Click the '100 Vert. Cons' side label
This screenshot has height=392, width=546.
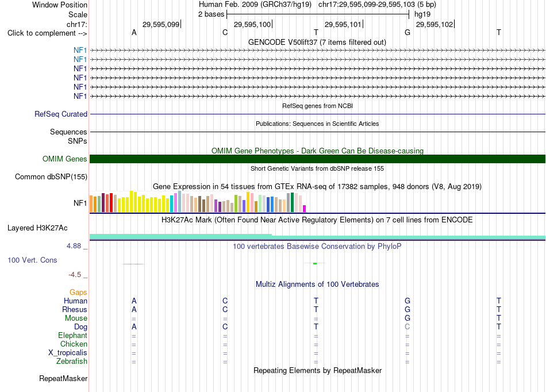[x=32, y=260]
